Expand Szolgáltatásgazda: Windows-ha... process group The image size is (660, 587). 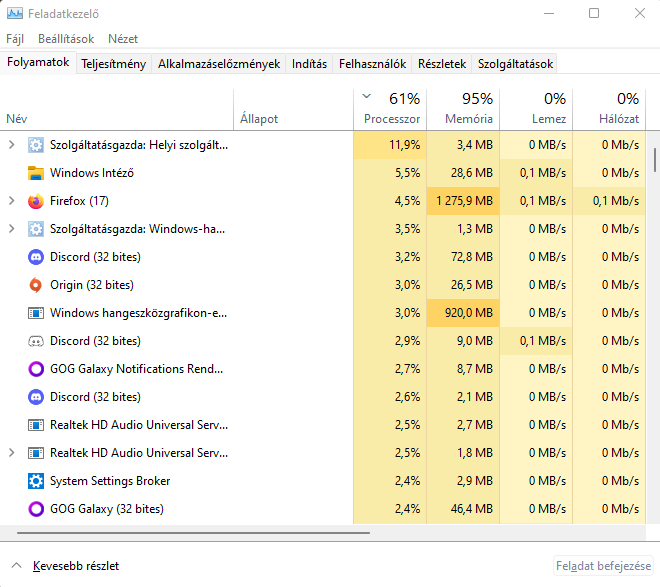[11, 229]
